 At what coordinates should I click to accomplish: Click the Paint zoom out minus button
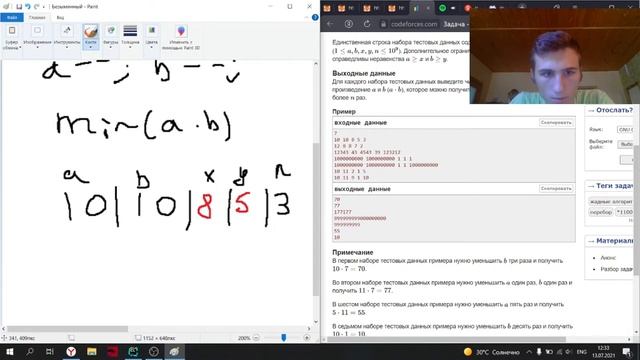coord(256,338)
